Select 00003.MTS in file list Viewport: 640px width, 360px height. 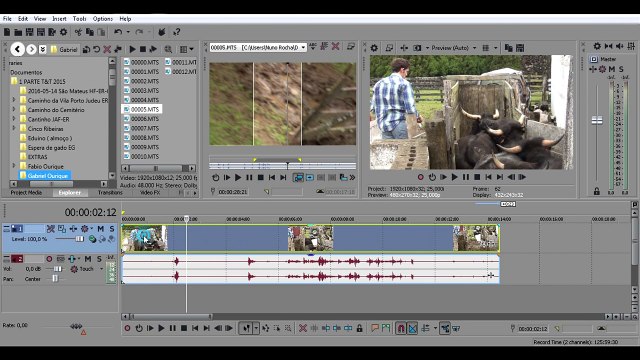click(141, 91)
